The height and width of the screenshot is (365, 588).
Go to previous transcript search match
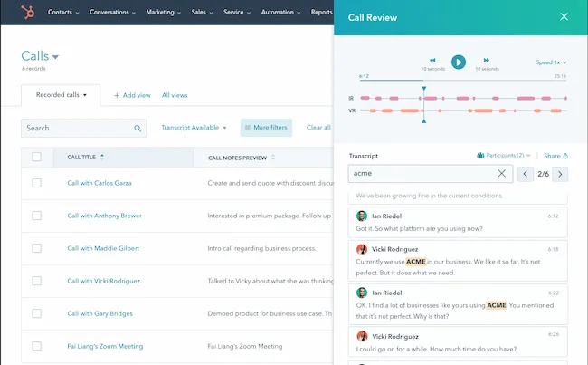pos(526,174)
